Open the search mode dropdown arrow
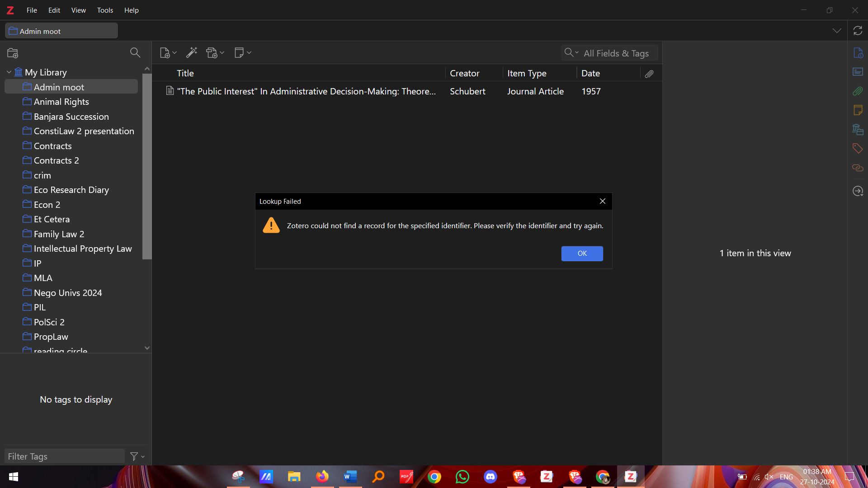 (576, 53)
